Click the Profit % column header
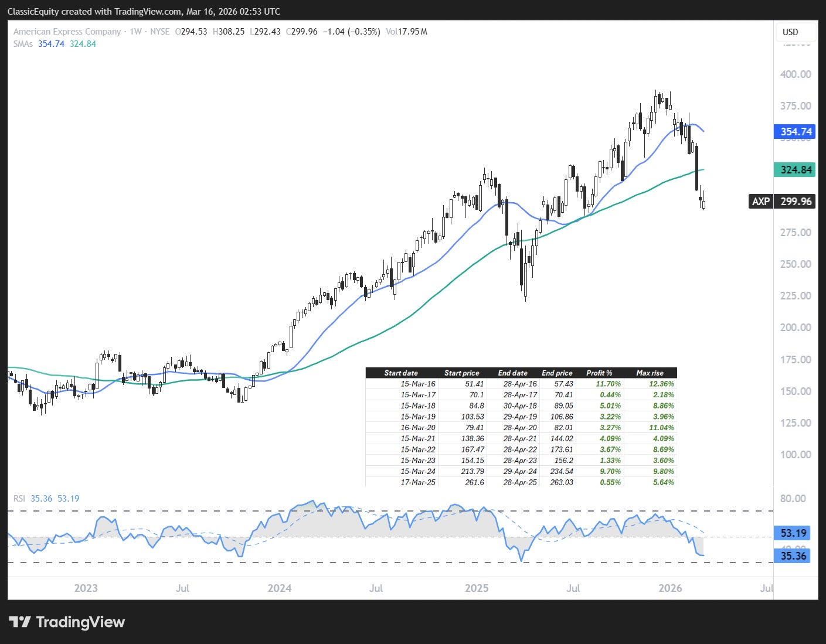The width and height of the screenshot is (826, 644). [x=599, y=373]
